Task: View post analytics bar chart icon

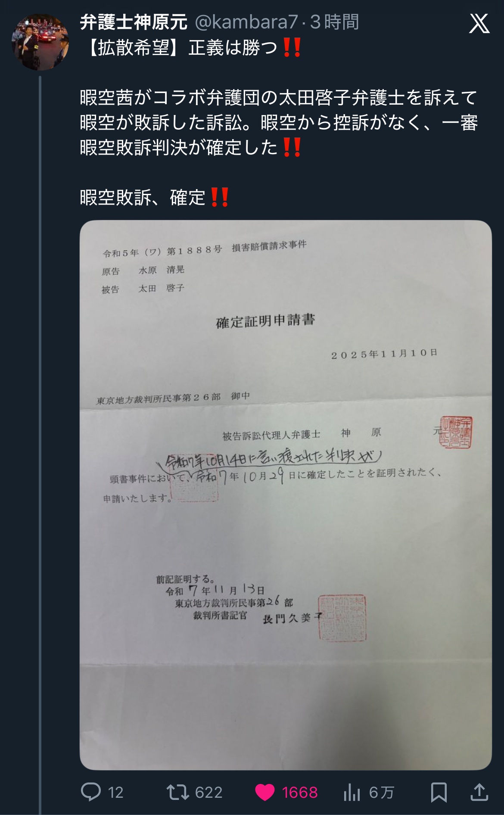Action: 352,792
